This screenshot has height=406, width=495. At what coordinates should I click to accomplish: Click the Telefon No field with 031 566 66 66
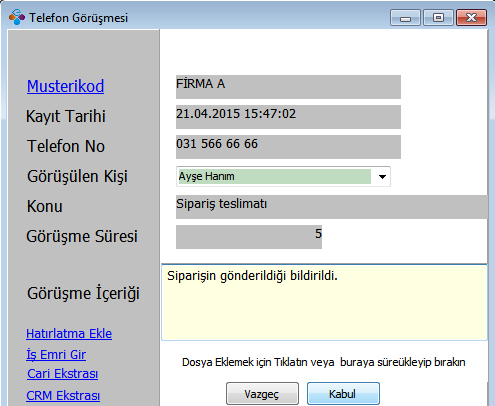click(288, 147)
